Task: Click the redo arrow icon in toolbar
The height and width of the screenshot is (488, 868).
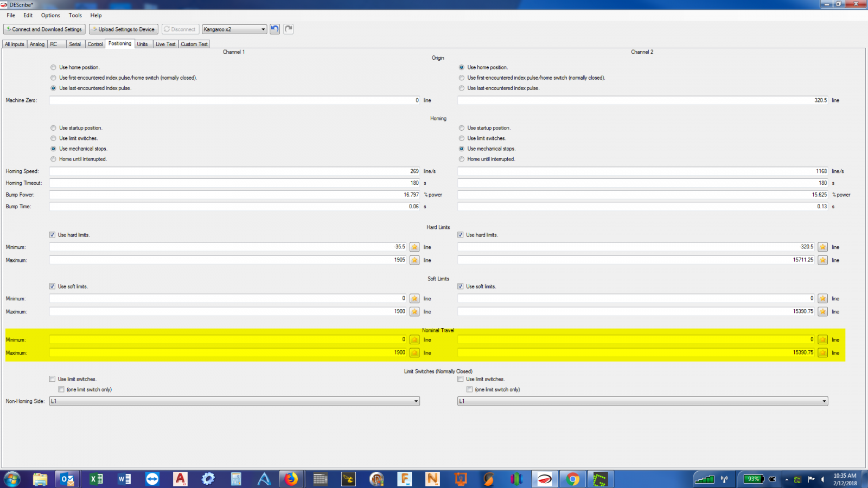Action: tap(289, 29)
